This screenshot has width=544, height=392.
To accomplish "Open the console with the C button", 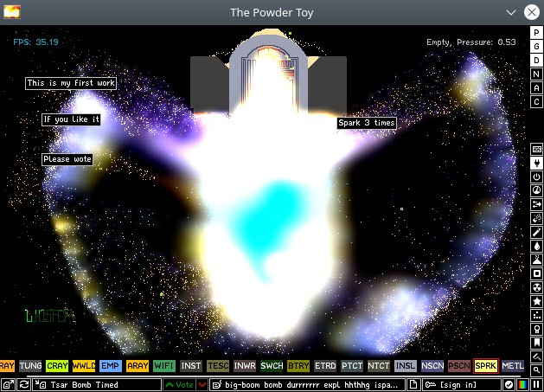I will point(537,102).
